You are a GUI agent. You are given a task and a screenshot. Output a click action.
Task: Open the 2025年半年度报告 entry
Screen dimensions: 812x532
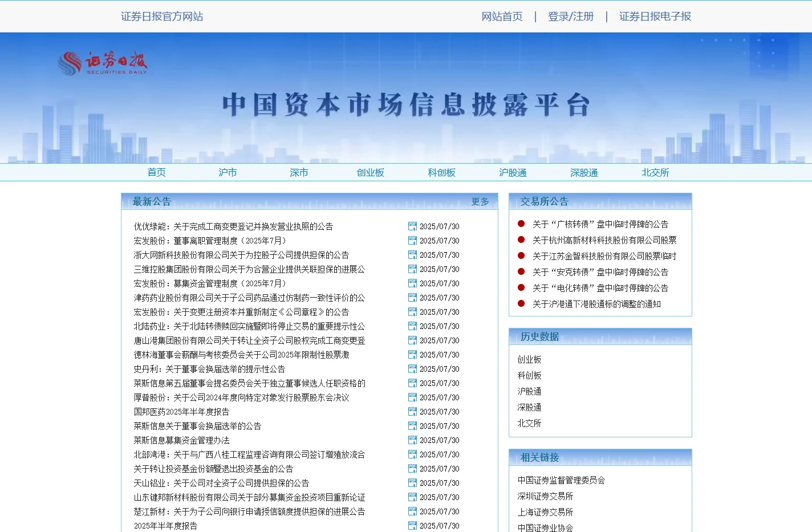click(165, 526)
